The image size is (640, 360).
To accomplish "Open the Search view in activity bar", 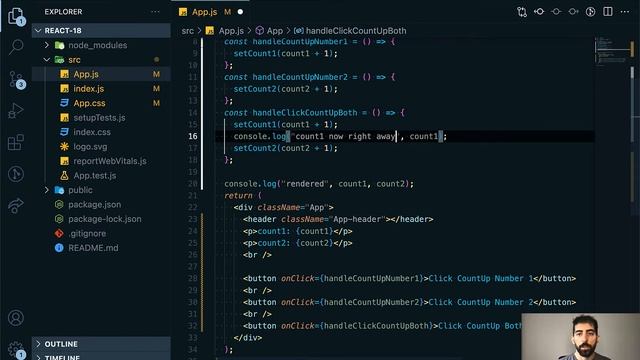I will click(16, 46).
